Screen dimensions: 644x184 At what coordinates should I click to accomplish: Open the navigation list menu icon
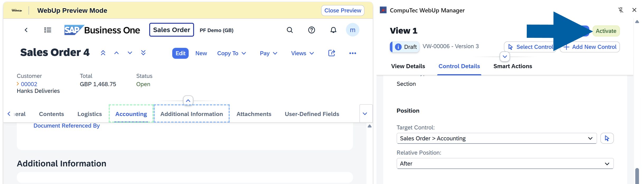pyautogui.click(x=48, y=30)
